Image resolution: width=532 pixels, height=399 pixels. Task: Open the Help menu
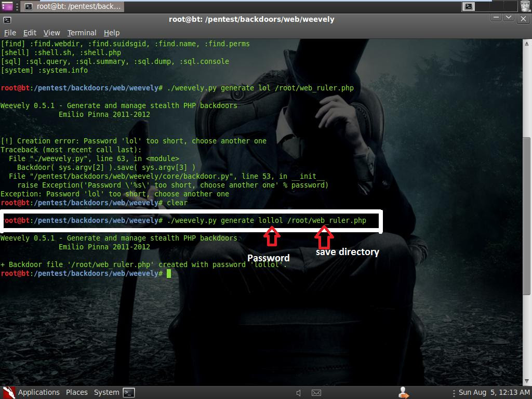(x=112, y=33)
